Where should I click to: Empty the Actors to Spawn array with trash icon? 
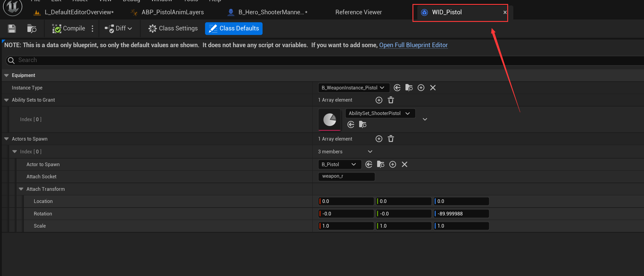pos(391,139)
